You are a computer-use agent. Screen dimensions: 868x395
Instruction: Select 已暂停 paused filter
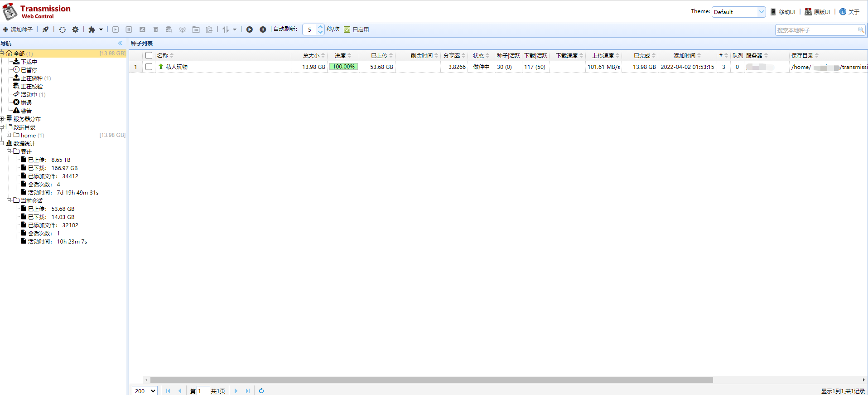(29, 70)
